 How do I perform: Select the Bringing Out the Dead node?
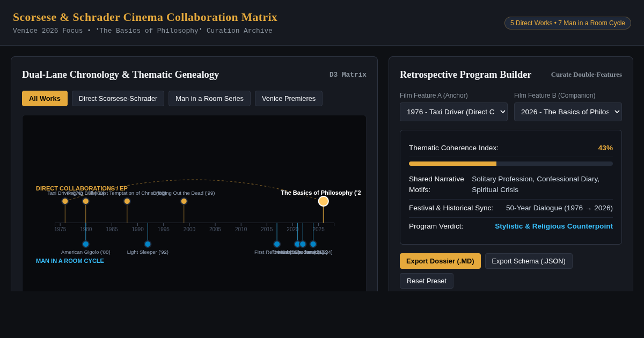pos(184,201)
